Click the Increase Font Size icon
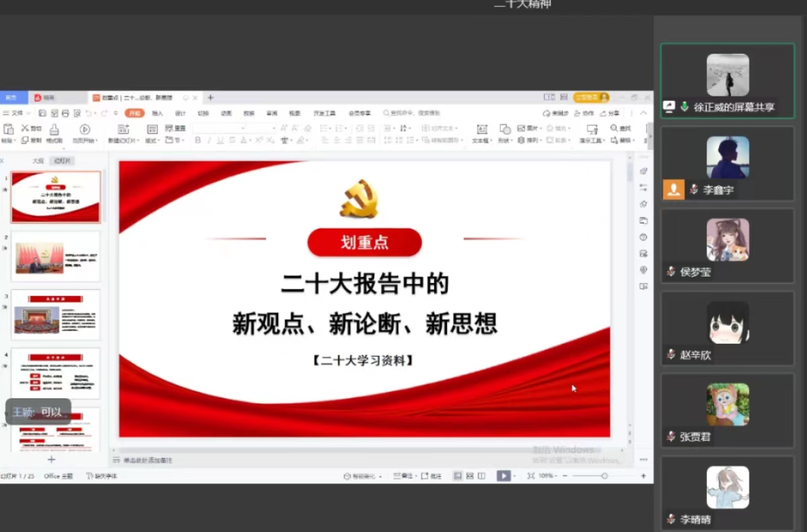Screen dimensions: 807x532 tap(284, 128)
